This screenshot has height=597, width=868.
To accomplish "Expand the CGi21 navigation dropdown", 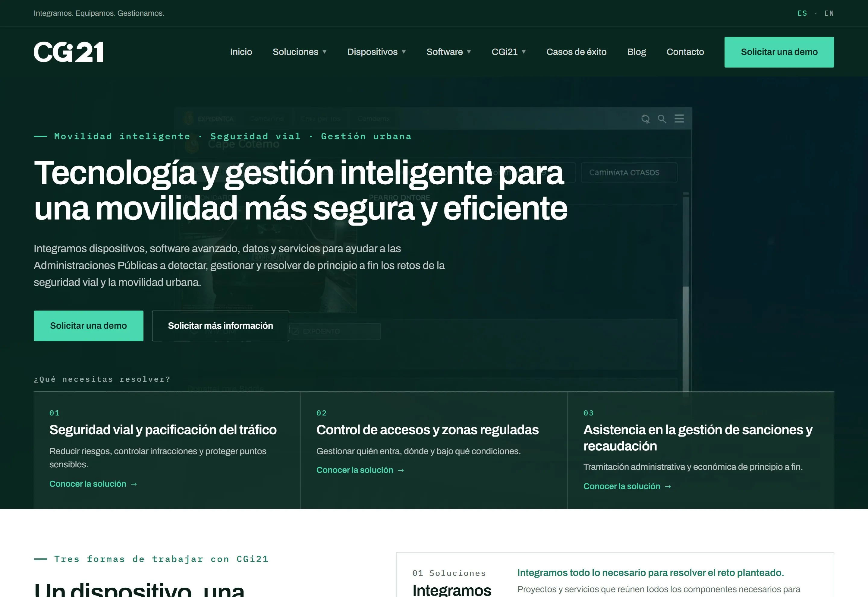I will tap(508, 52).
